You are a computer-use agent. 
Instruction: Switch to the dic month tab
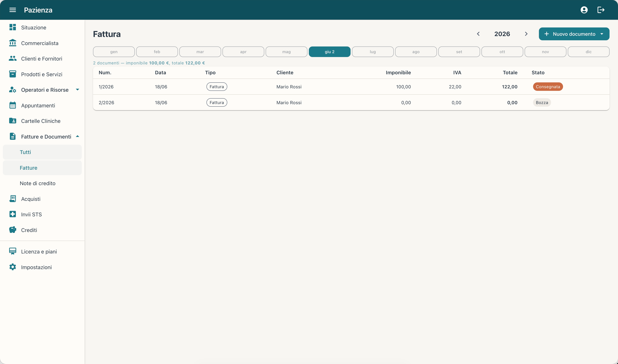click(x=589, y=52)
